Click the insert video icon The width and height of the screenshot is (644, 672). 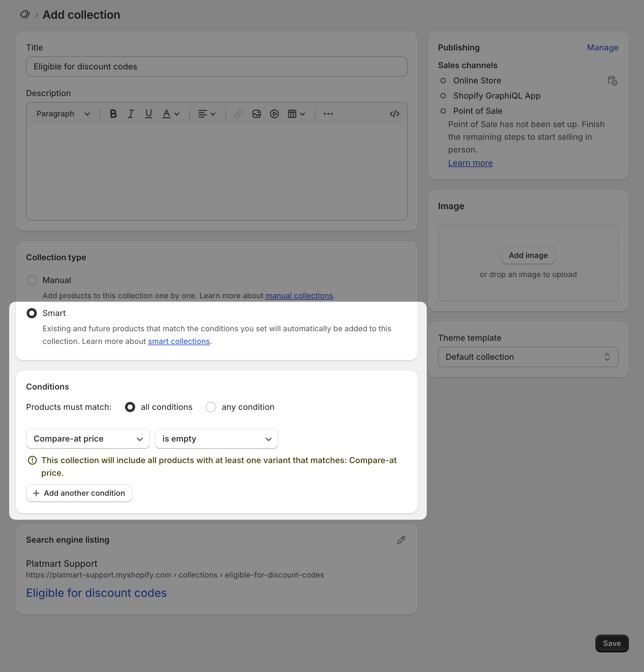[x=274, y=114]
